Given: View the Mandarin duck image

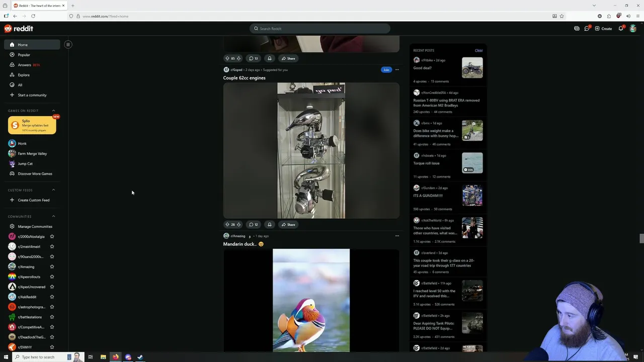Looking at the screenshot, I should [x=311, y=300].
